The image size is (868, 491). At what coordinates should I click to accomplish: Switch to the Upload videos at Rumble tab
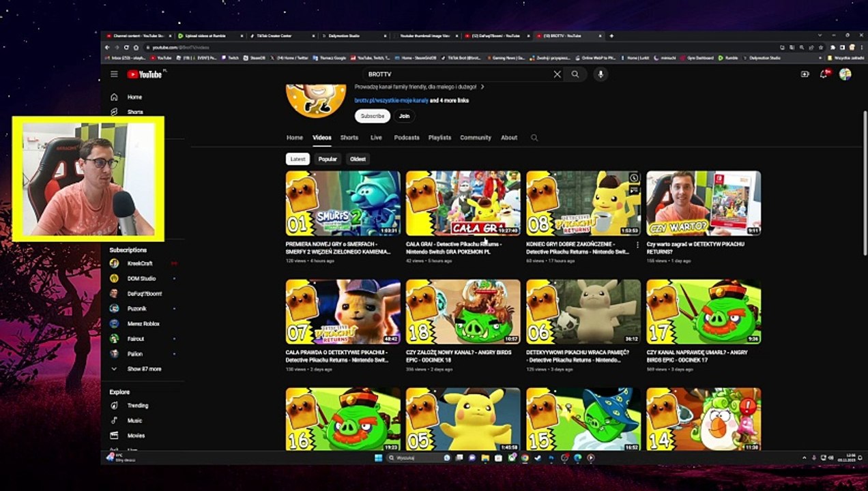(x=205, y=35)
